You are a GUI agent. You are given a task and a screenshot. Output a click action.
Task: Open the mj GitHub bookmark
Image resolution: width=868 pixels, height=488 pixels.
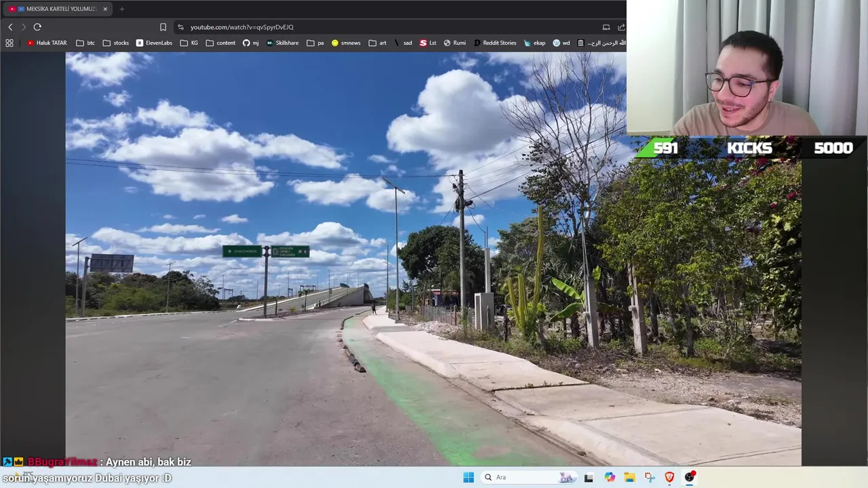tap(251, 43)
